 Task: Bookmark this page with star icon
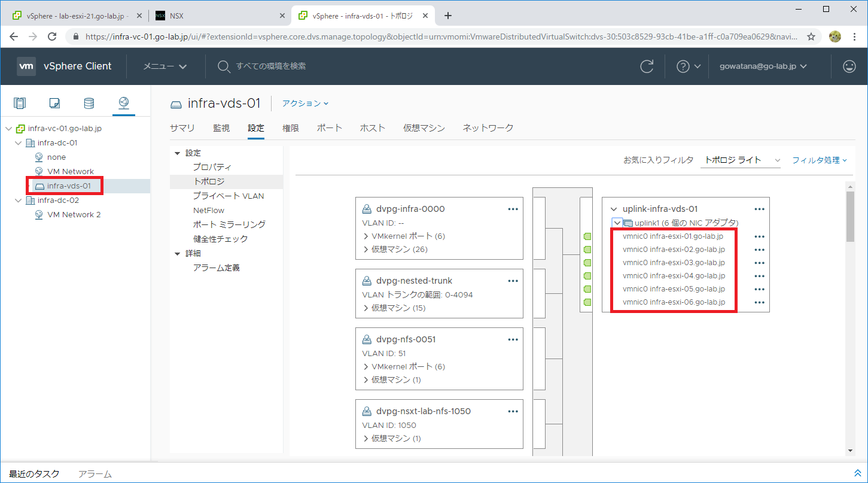(811, 37)
